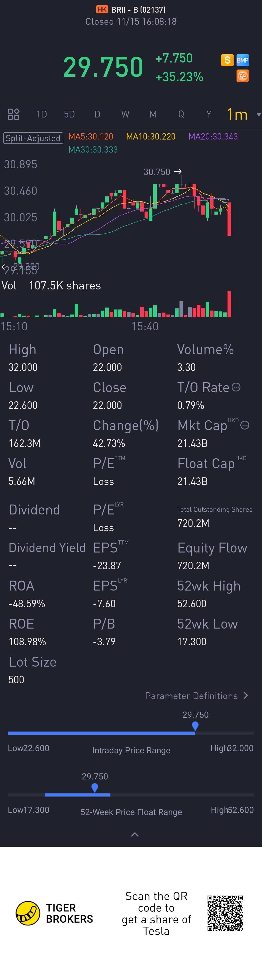This screenshot has width=262, height=980.
Task: Click the Intraday Price Range slider marker
Action: click(195, 726)
